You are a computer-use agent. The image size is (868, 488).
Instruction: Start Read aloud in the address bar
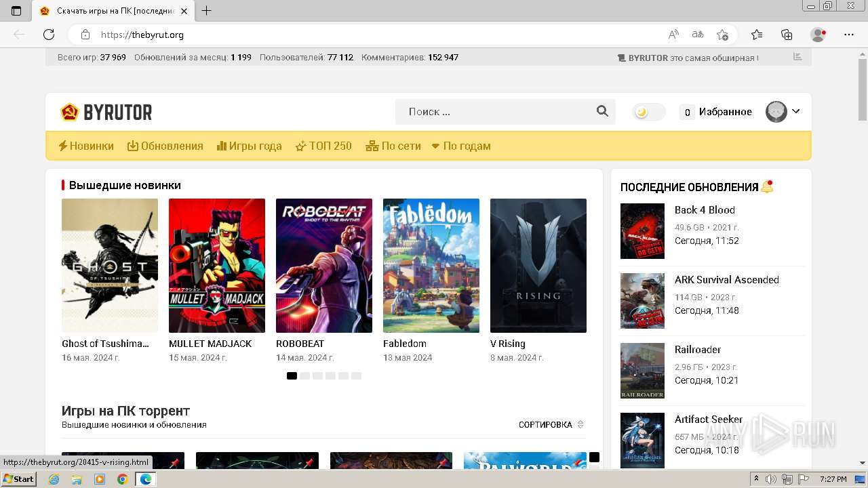[x=673, y=35]
